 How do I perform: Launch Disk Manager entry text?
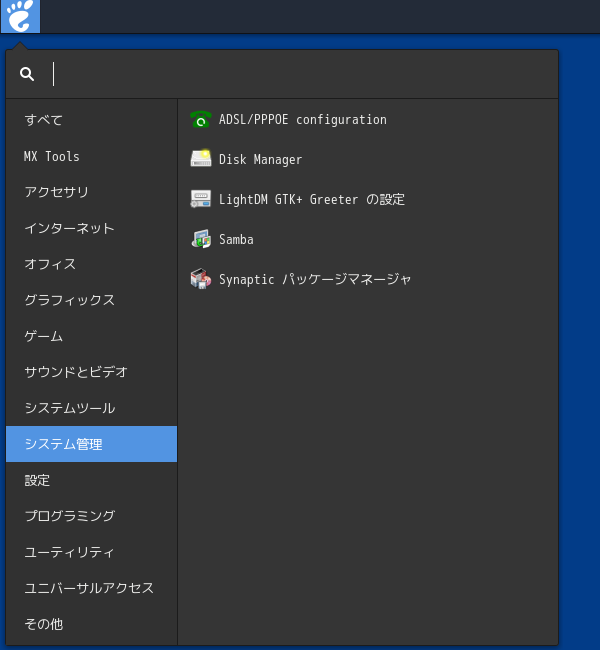tap(260, 160)
